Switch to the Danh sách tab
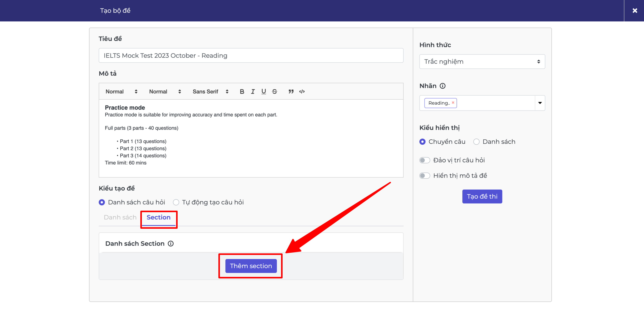Screen dimensions: 644x310 [120, 217]
